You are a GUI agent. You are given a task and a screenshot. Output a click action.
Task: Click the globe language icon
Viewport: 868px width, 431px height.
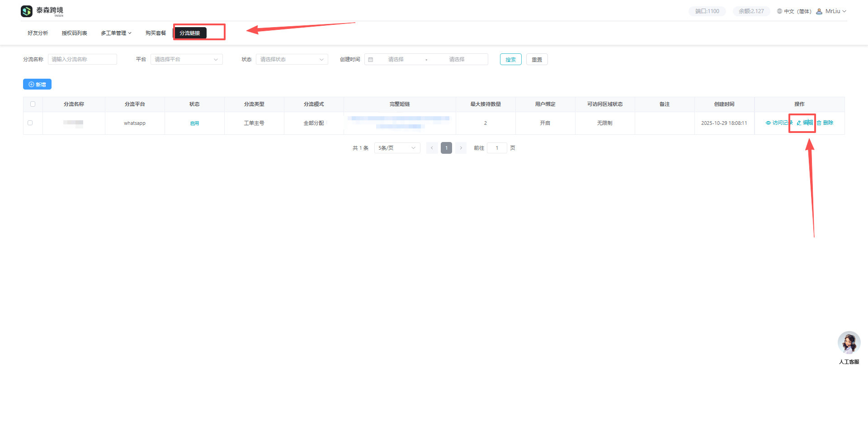(779, 11)
